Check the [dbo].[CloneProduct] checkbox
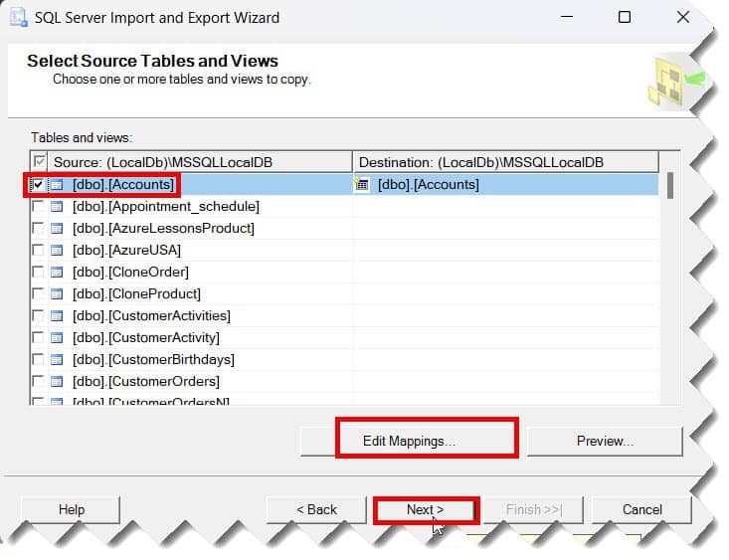Screen dimensions: 729x560 click(x=38, y=294)
